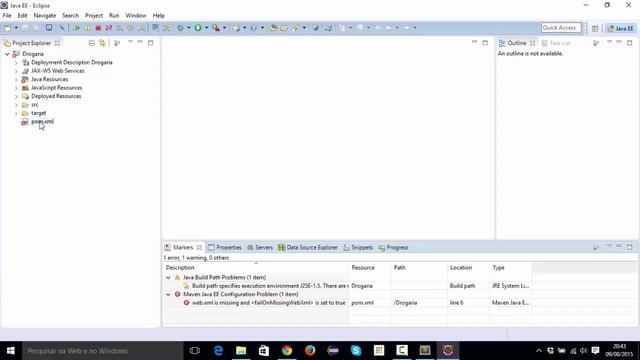640x360 pixels.
Task: Expand the JAX-WS Web Services node
Action: 16,71
